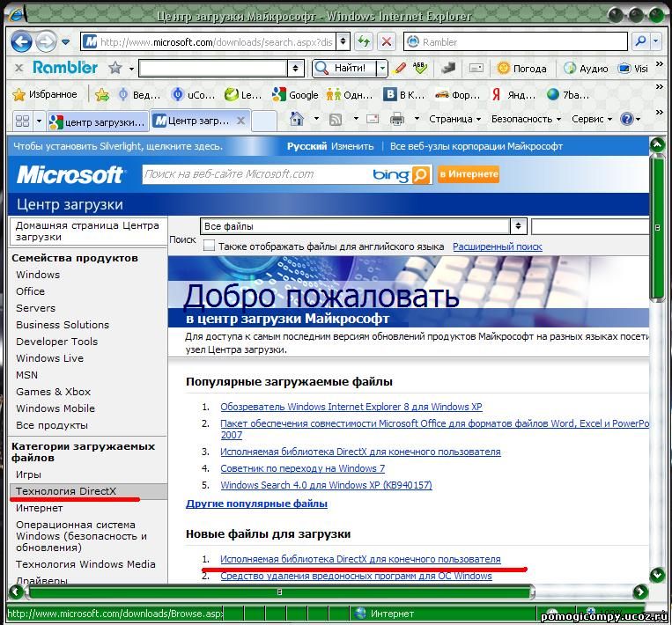The image size is (672, 625).
Task: Close the Центр загр... tab
Action: click(240, 121)
